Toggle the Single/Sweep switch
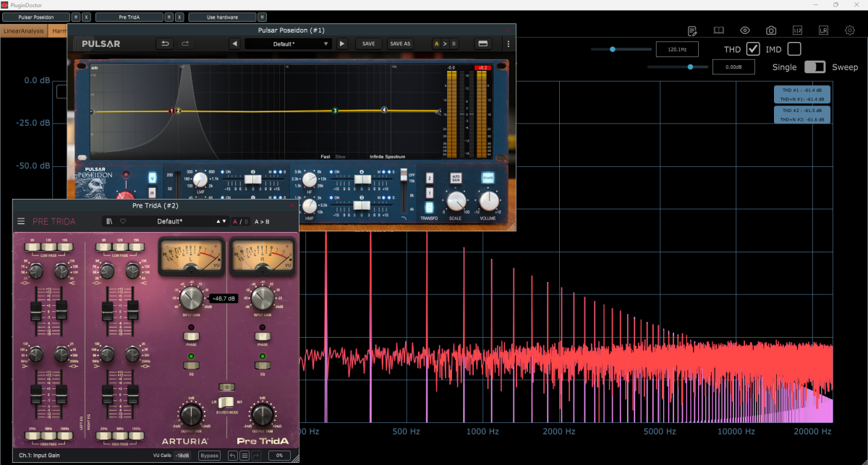Viewport: 868px width, 465px height. pos(814,67)
